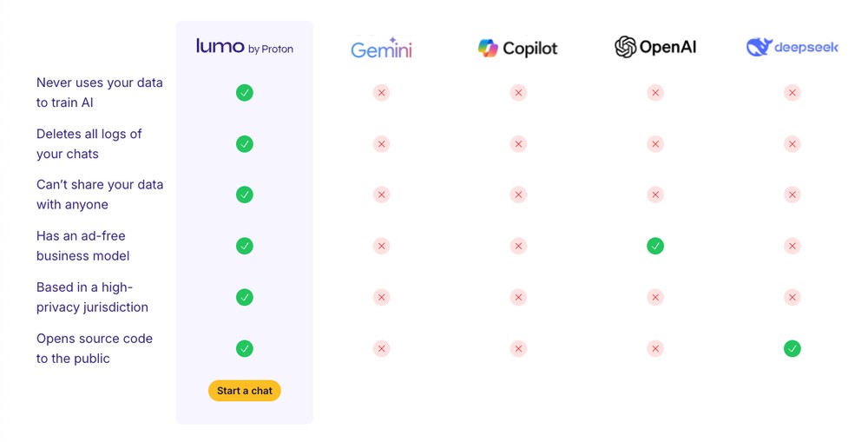Click Copilot's red X for sharing your data
Viewport: 868px width, 442px height.
pyautogui.click(x=518, y=195)
